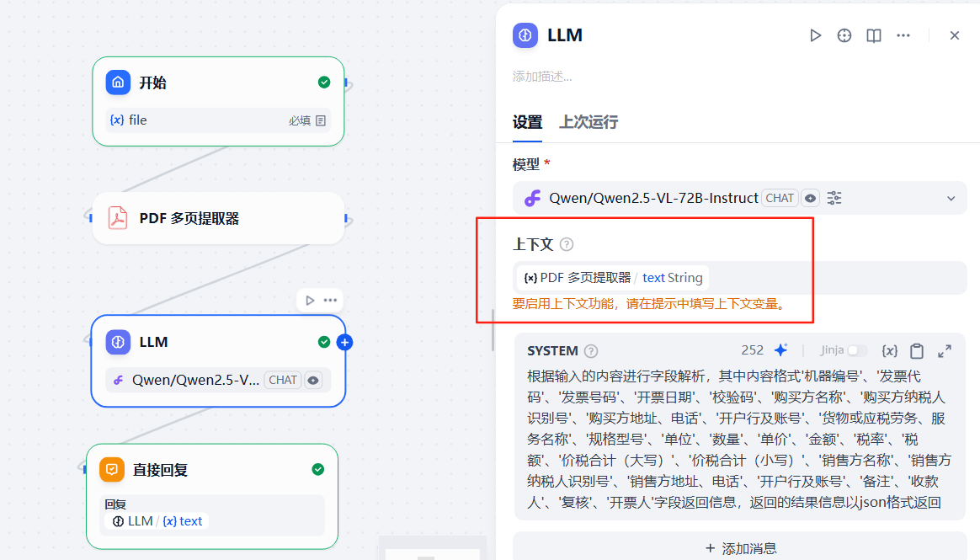
Task: Expand the SYSTEM prompt editor to fullscreen
Action: pyautogui.click(x=945, y=350)
